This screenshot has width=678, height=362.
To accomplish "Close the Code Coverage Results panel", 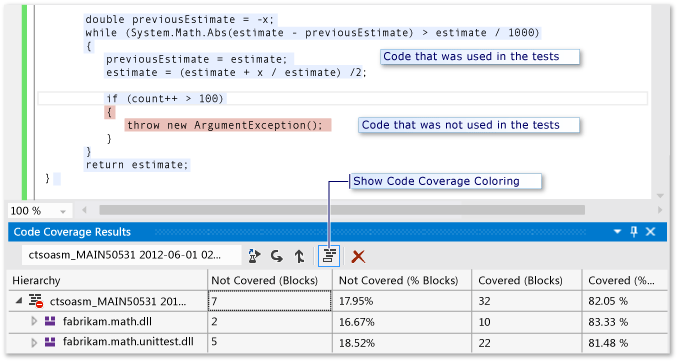I will (650, 232).
